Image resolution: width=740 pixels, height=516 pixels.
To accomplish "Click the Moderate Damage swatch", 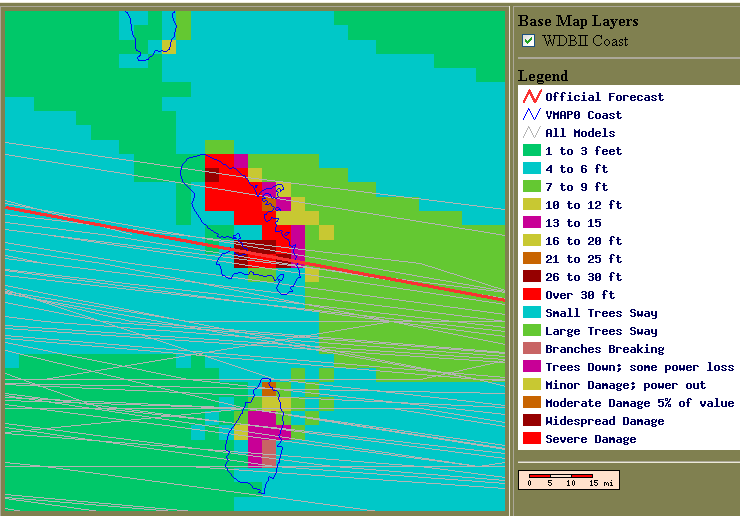I will (x=532, y=403).
